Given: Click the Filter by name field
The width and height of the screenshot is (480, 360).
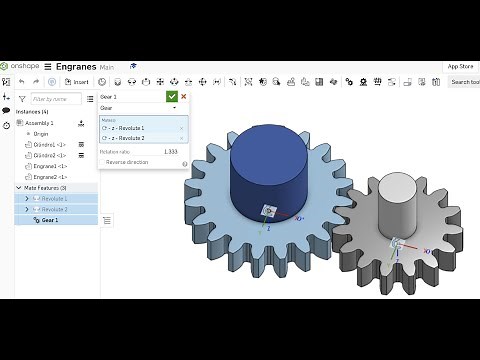Looking at the screenshot, I should (x=56, y=99).
